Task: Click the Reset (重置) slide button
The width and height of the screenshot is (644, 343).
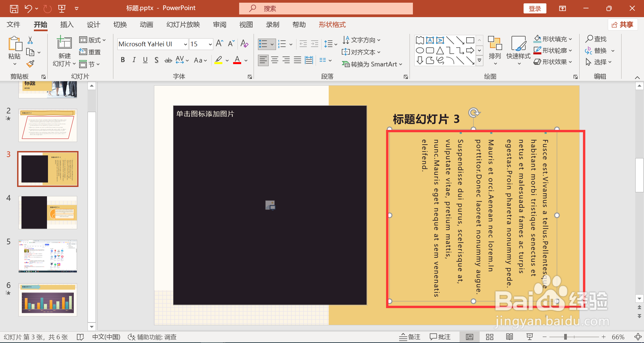Action: coord(90,52)
